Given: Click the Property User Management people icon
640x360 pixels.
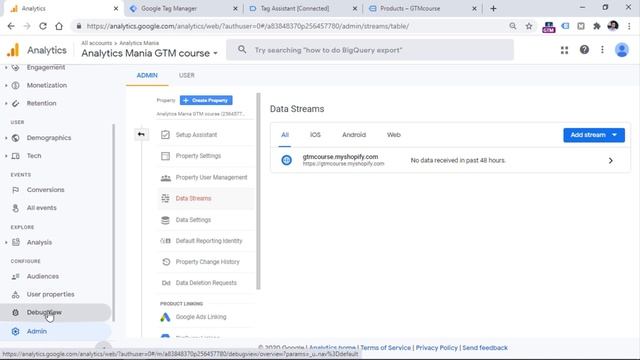Looking at the screenshot, I should point(165,178).
